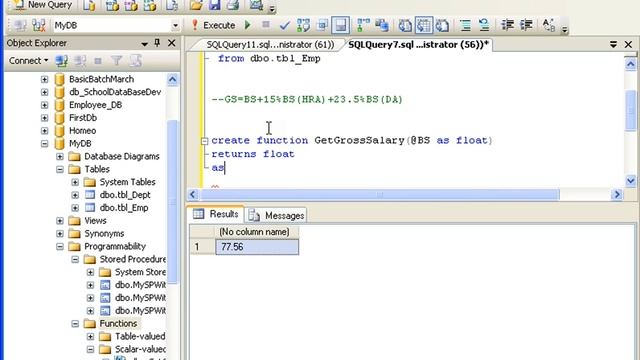This screenshot has width=640, height=360.
Task: Click the Filter funnel icon
Action: [x=117, y=61]
